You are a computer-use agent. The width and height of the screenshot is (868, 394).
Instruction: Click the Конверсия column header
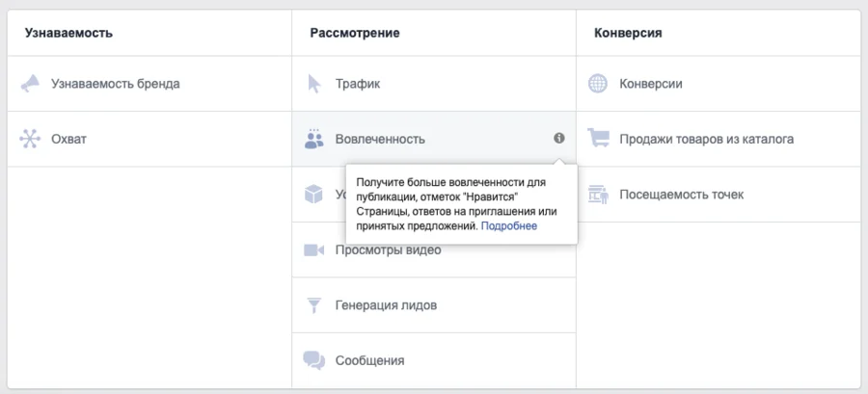click(628, 33)
